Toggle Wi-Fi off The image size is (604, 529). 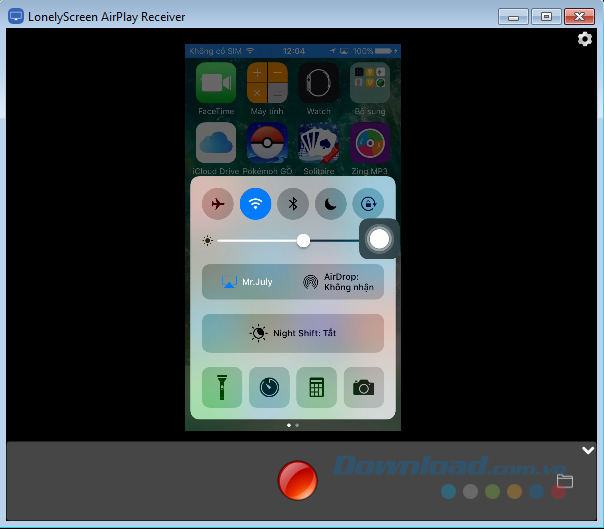click(x=255, y=204)
